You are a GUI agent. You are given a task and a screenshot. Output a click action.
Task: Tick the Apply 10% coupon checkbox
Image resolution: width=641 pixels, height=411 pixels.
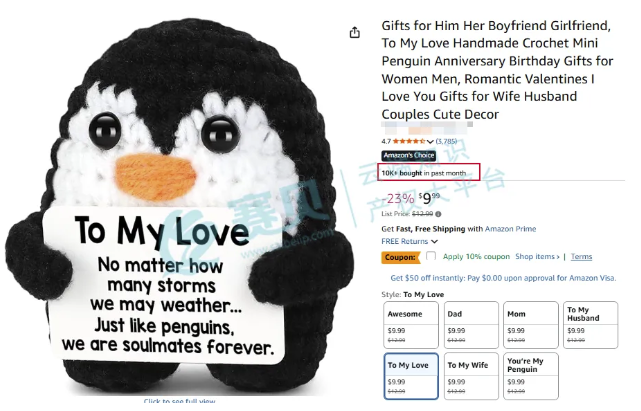(x=430, y=256)
